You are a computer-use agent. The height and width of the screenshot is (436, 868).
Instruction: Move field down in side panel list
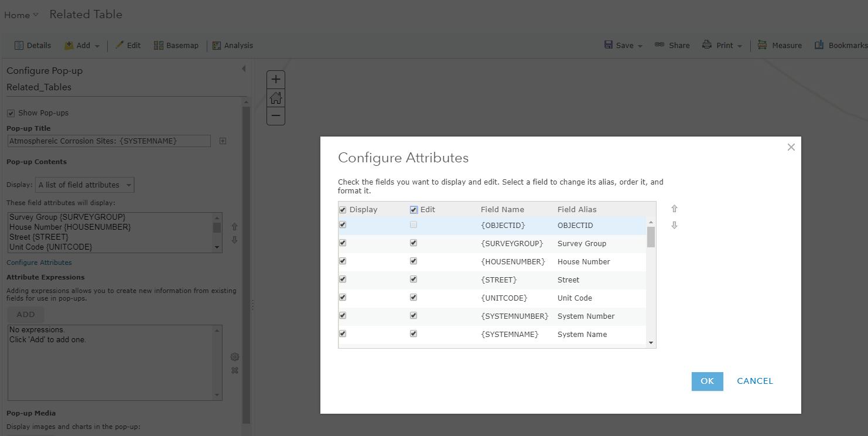tap(234, 240)
